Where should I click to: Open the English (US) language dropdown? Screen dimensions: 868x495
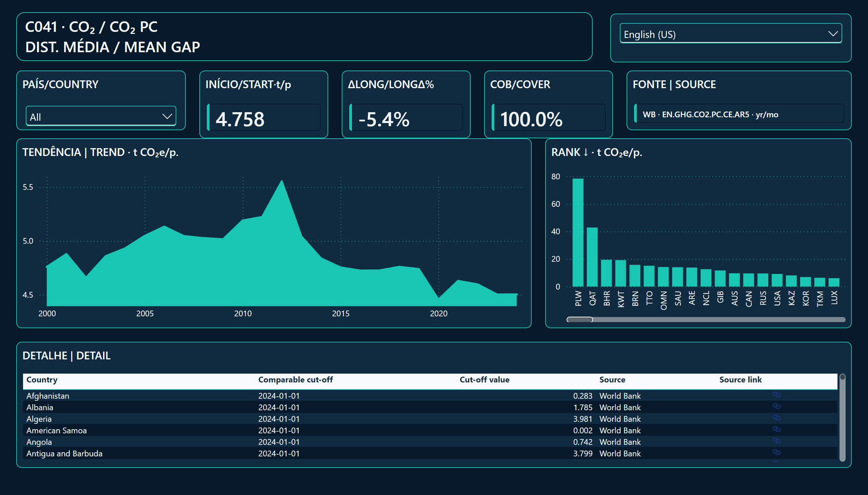[x=731, y=34]
